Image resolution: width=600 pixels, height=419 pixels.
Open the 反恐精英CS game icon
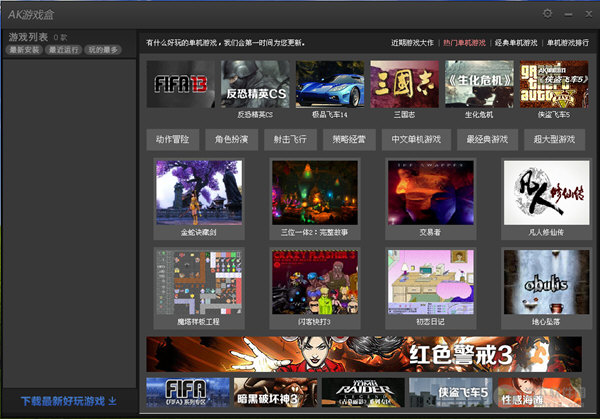click(x=255, y=85)
